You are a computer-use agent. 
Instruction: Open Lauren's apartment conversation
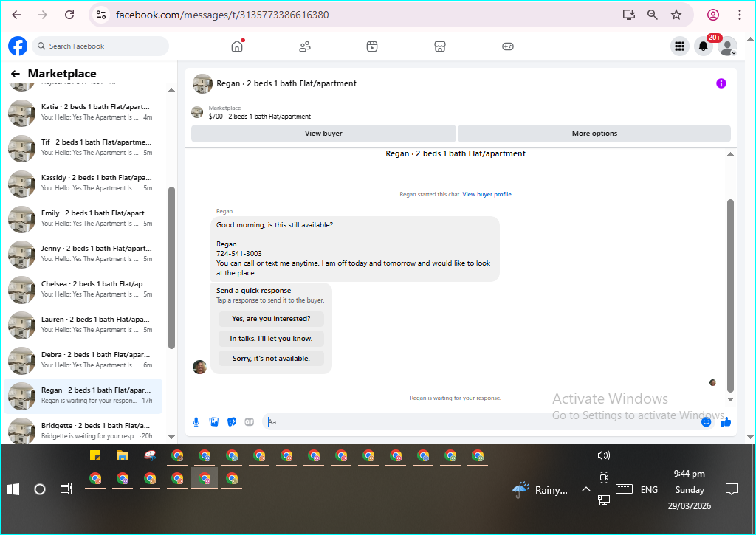pyautogui.click(x=83, y=325)
